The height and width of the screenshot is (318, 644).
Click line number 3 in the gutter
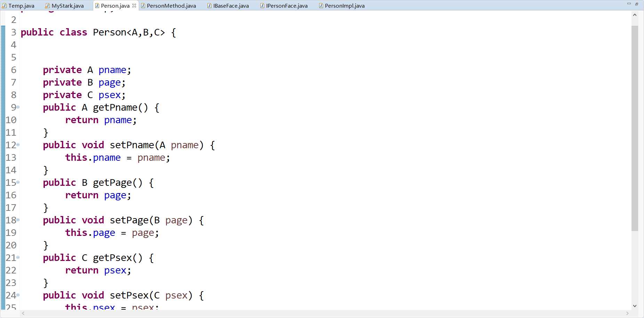coord(14,32)
